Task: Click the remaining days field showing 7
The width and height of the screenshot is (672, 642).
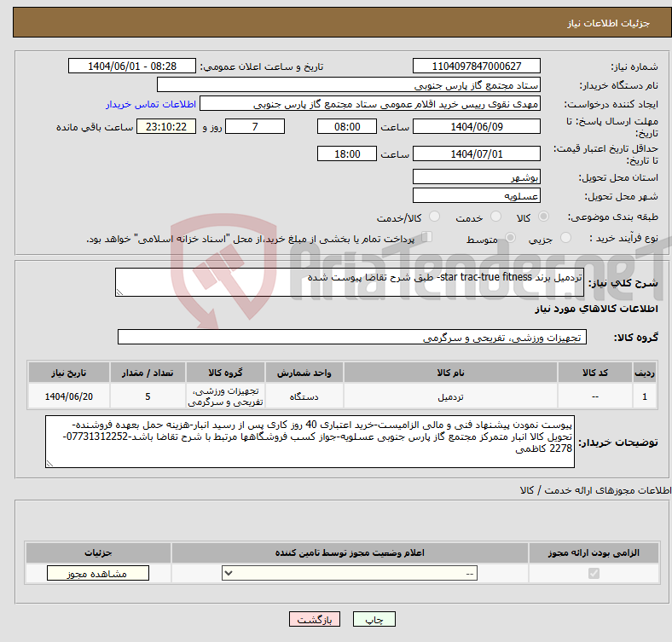Action: tap(255, 126)
